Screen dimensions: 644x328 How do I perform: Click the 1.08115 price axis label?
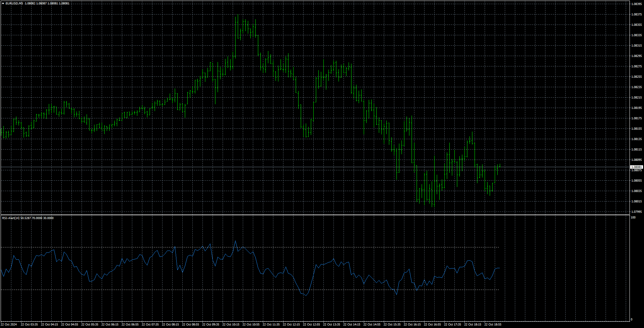point(637,150)
